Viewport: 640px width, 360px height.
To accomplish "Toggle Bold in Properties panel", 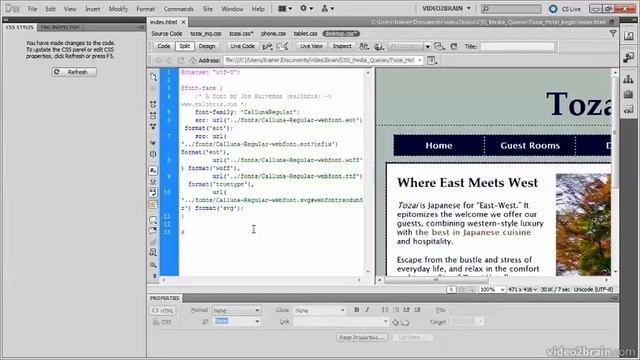I will [x=356, y=310].
